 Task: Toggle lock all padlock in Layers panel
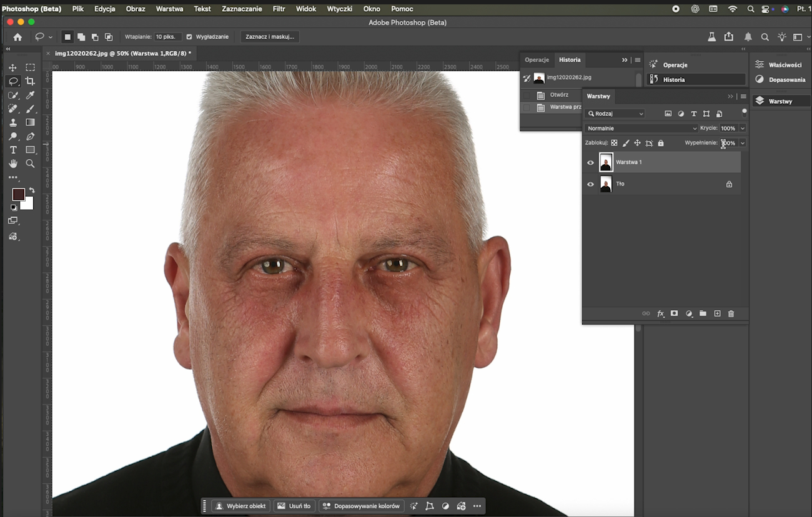[661, 143]
